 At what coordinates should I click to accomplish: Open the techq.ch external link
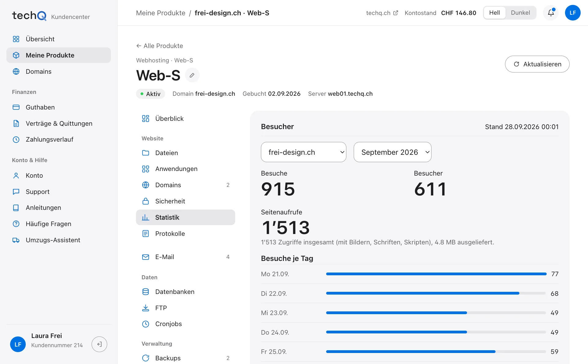point(382,13)
